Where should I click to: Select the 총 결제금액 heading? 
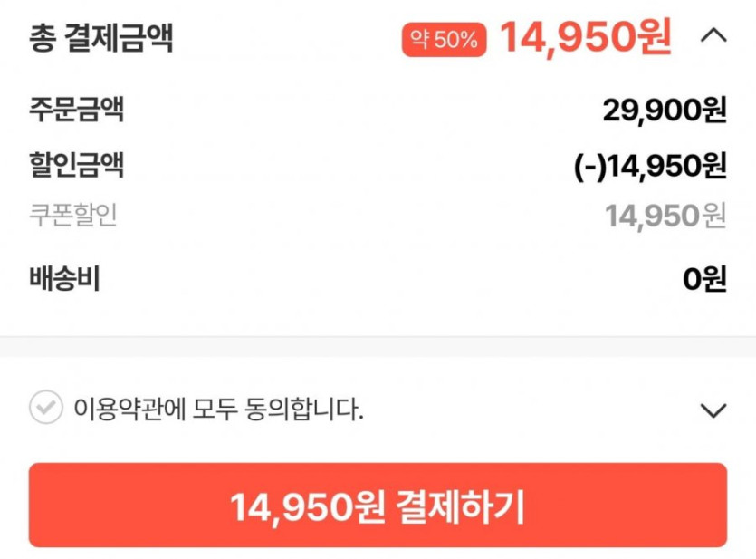100,39
